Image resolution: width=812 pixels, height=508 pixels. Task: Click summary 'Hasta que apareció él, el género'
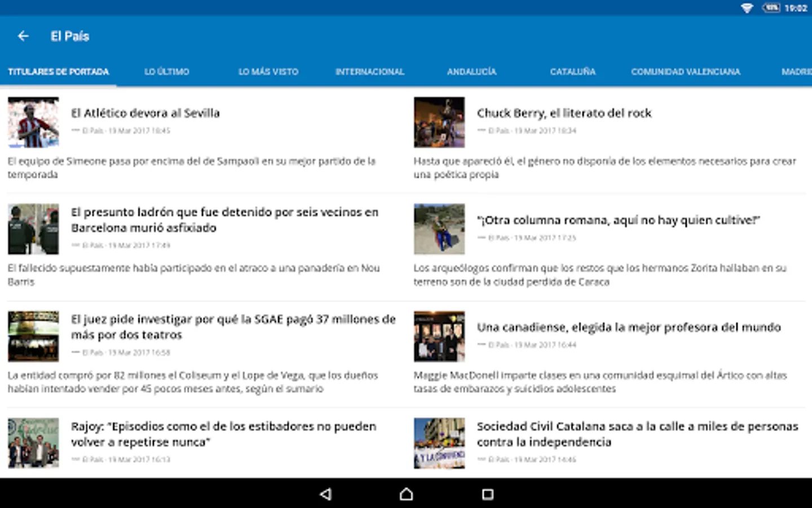pos(604,168)
